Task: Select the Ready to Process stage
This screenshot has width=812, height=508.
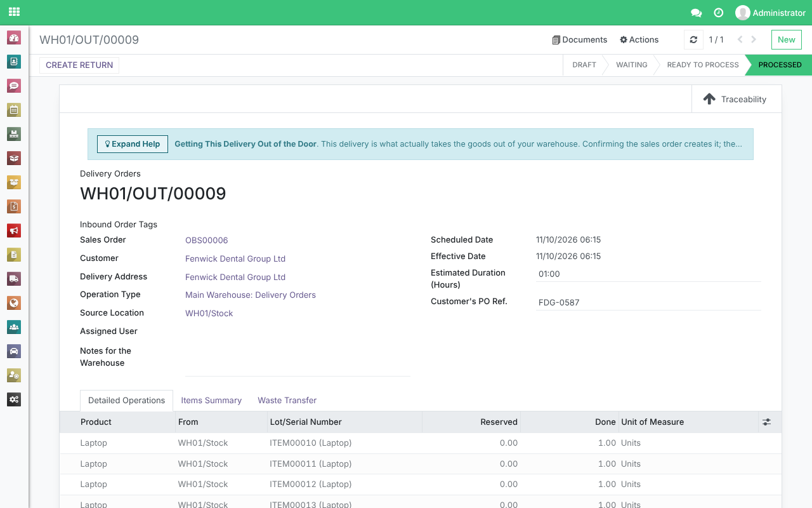Action: coord(703,65)
